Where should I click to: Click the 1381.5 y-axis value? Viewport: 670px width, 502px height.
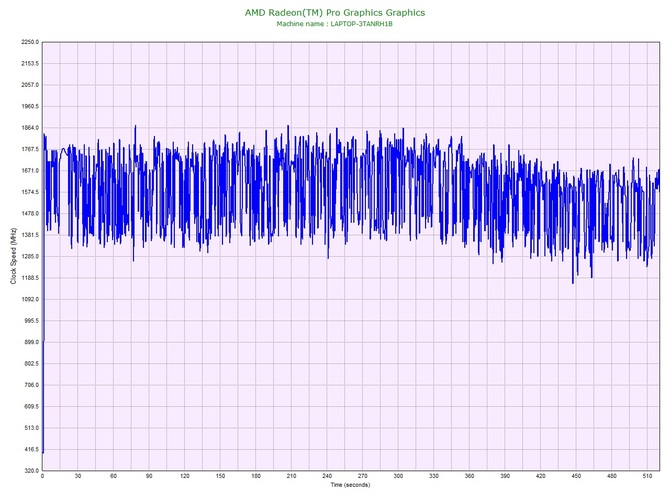click(x=30, y=235)
